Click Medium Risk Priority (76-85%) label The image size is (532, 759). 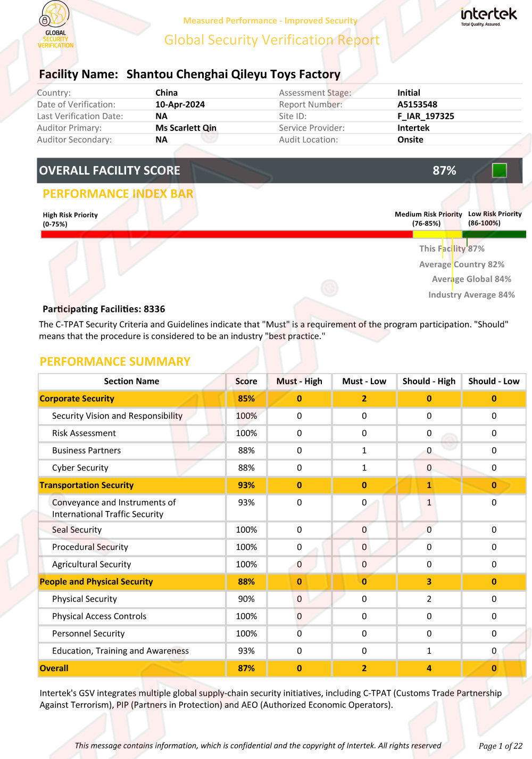tap(428, 218)
